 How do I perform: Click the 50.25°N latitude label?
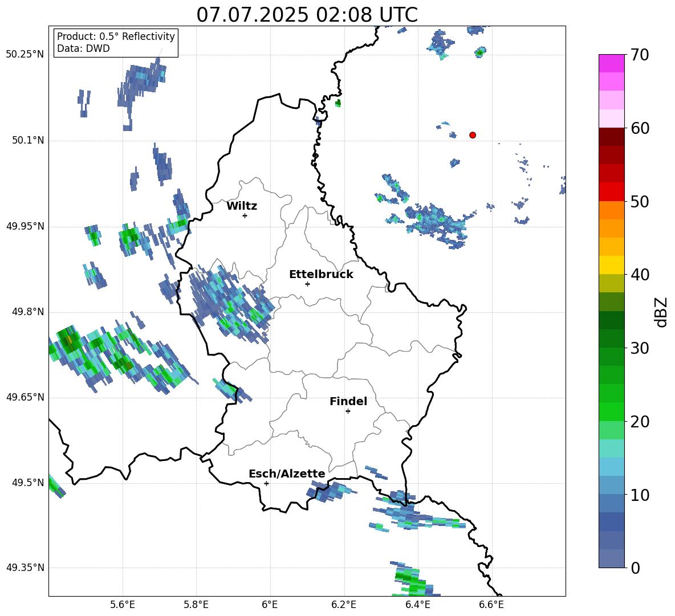pyautogui.click(x=25, y=55)
